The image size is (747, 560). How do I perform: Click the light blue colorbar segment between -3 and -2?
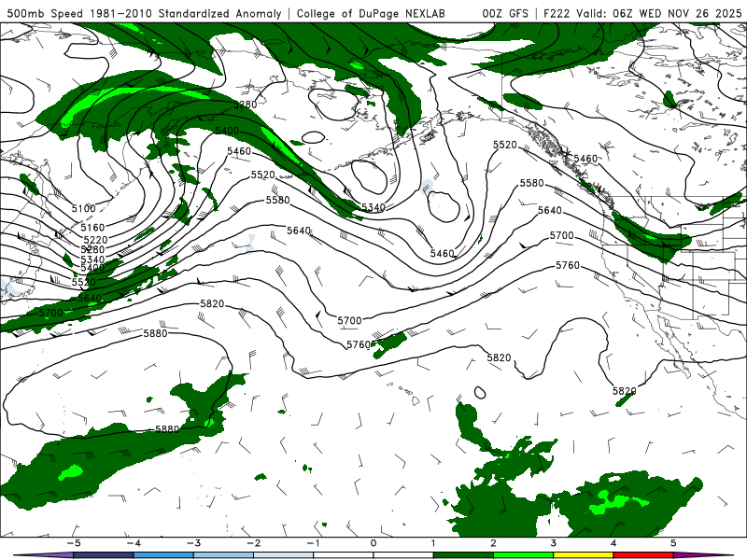tap(223, 555)
